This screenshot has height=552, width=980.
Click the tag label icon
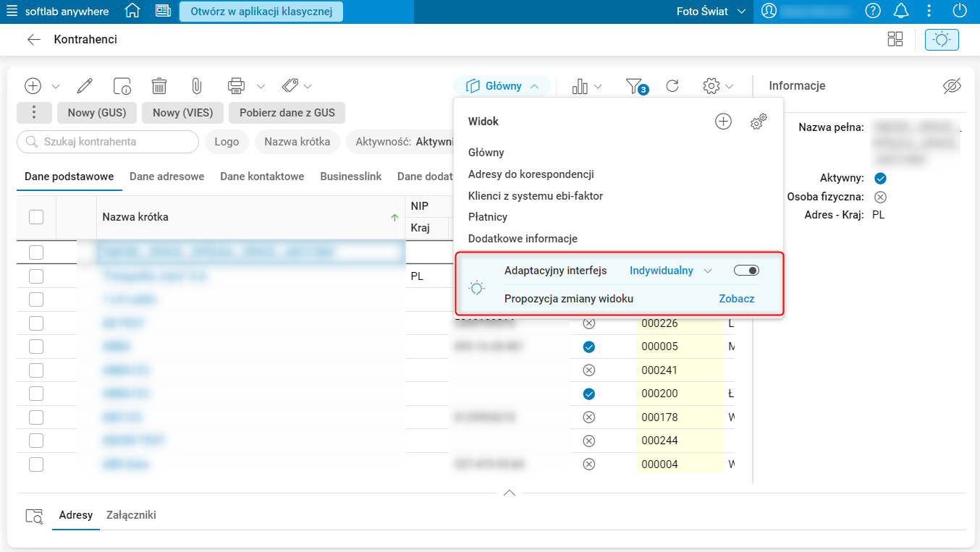tap(290, 86)
